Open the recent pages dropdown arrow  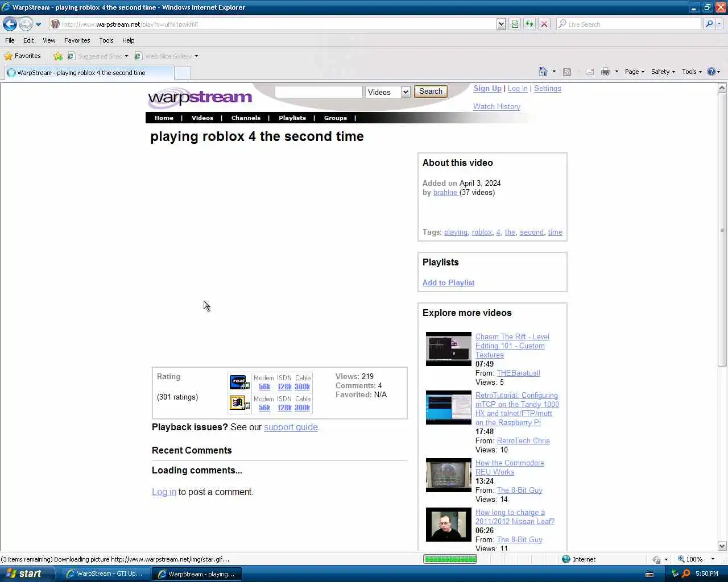tap(38, 24)
